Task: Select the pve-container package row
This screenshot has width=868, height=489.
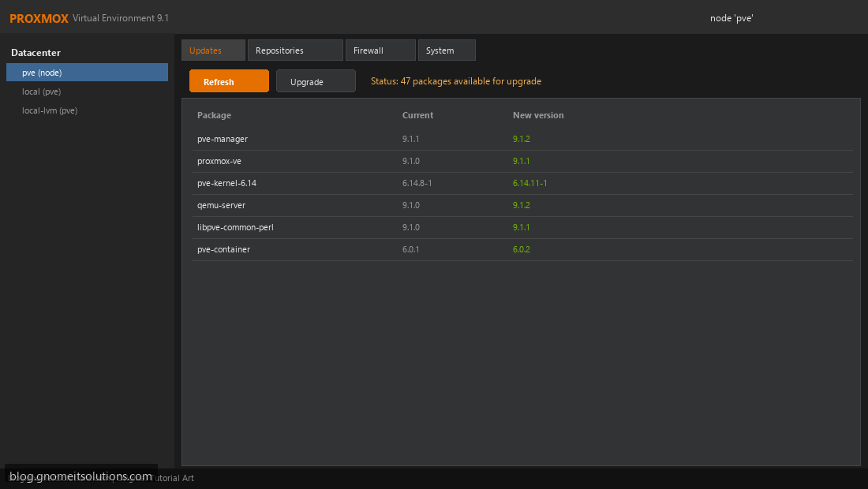Action: click(522, 249)
